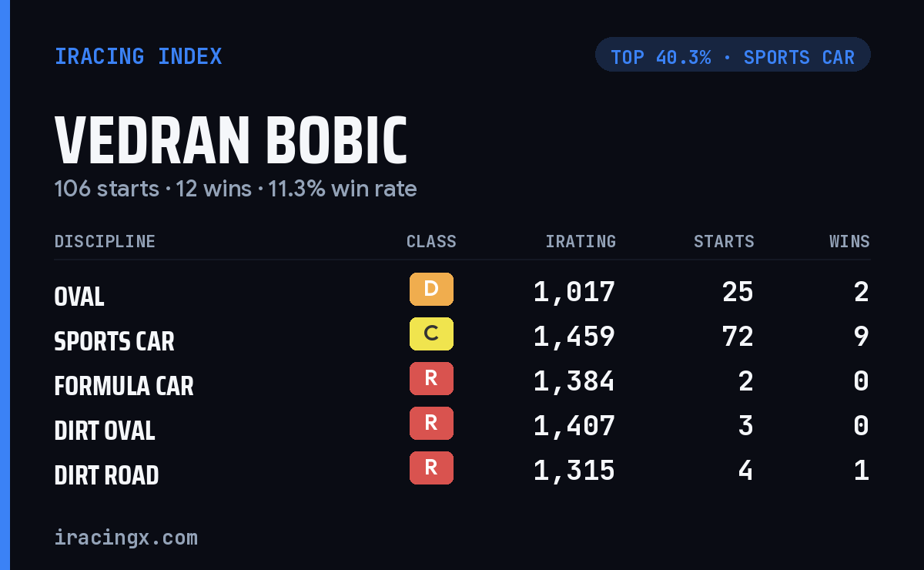Viewport: 924px width, 570px height.
Task: Click the IRACING INDEX title
Action: click(139, 56)
